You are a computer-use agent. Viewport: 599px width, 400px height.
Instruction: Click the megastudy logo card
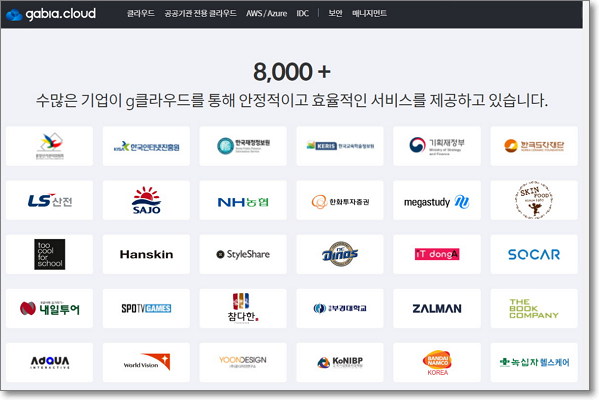click(x=437, y=200)
